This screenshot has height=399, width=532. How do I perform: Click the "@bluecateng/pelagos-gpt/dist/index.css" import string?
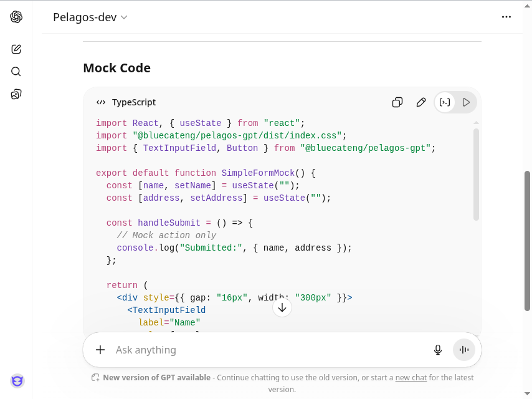[237, 135]
